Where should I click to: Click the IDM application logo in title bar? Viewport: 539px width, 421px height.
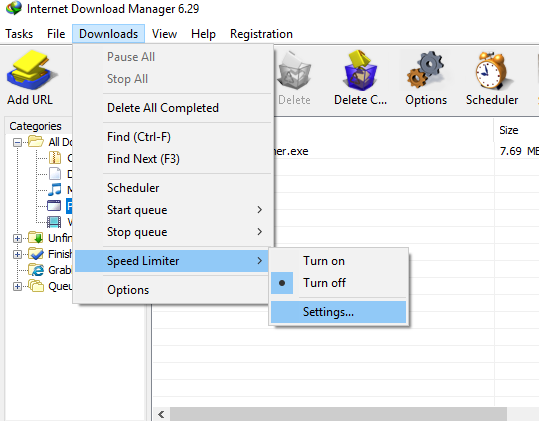[14, 8]
